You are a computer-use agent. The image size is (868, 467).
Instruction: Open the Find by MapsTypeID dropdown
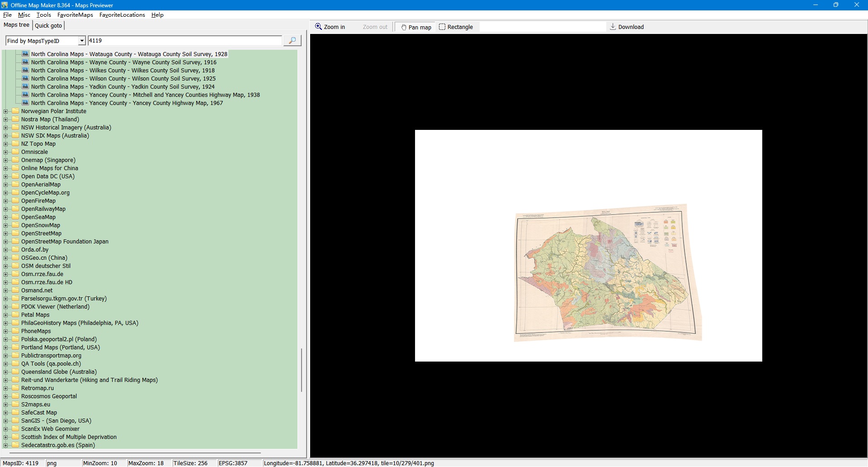(82, 41)
